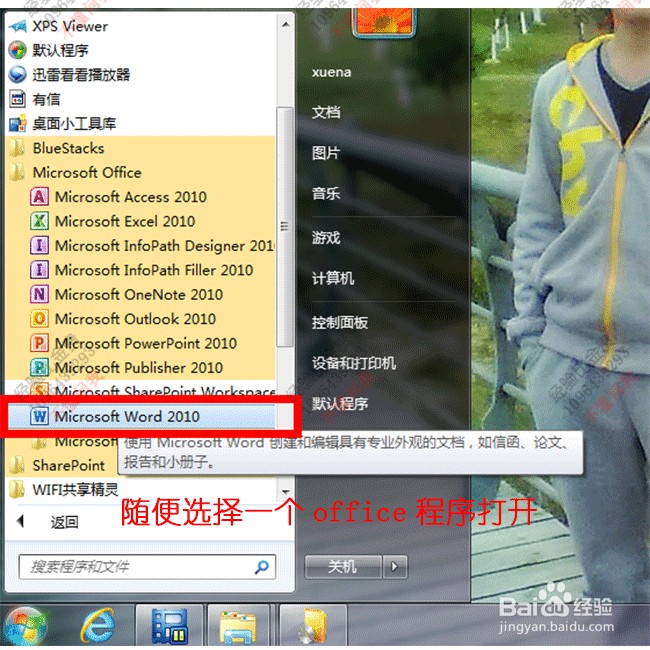The image size is (650, 650).
Task: Open 设备和打印机 from the Start menu
Action: (354, 363)
